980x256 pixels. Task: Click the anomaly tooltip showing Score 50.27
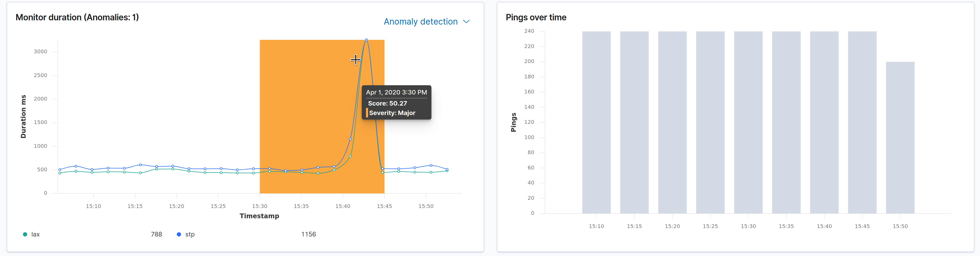[x=396, y=103]
